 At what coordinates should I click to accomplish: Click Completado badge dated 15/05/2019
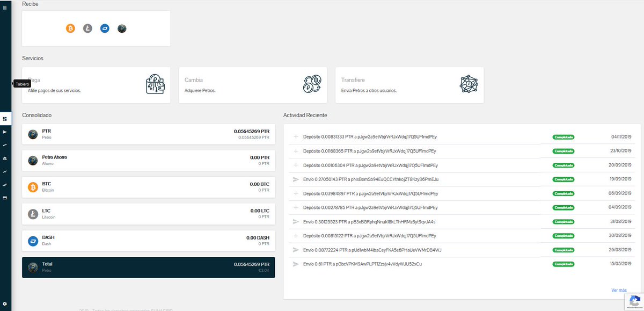[x=563, y=264]
